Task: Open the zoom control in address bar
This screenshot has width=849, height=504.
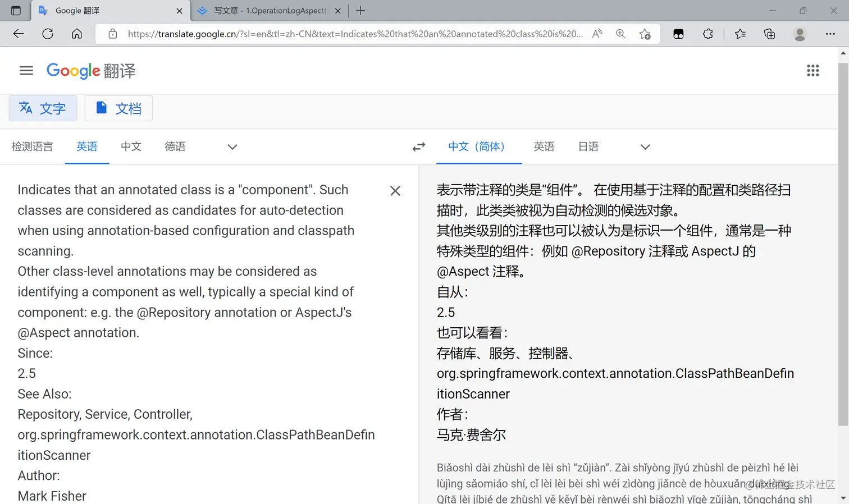Action: (x=620, y=34)
